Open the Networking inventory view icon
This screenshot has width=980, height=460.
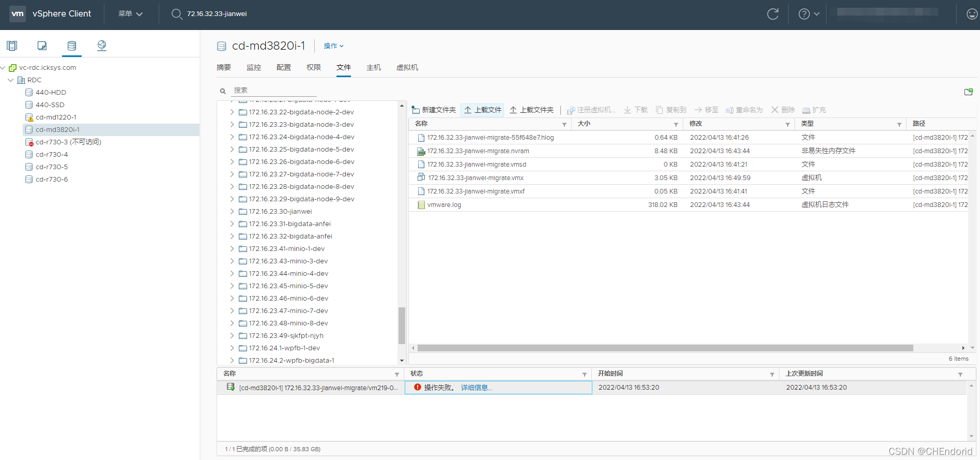(102, 46)
